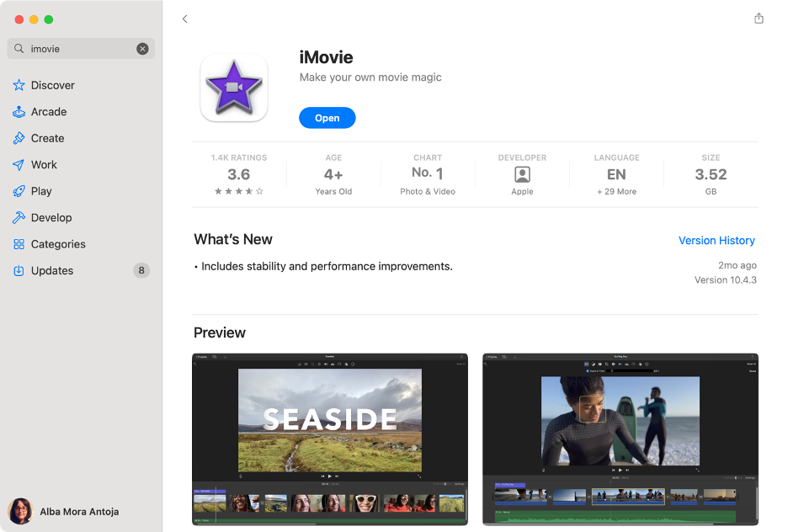This screenshot has width=788, height=532.
Task: Open the Share menu for iMovie
Action: tap(759, 17)
